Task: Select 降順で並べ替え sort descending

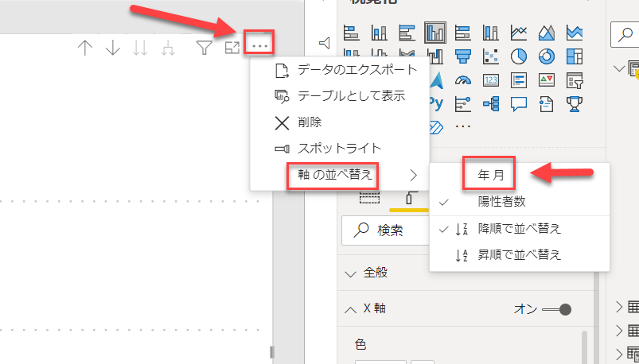Action: (x=520, y=229)
